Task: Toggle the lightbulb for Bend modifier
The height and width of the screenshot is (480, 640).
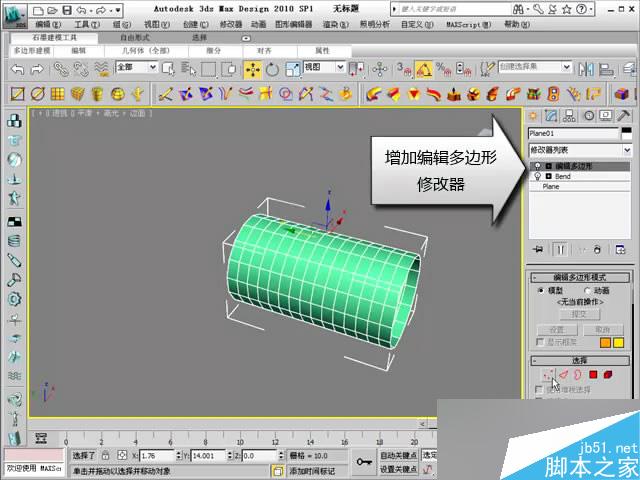Action: pyautogui.click(x=538, y=176)
